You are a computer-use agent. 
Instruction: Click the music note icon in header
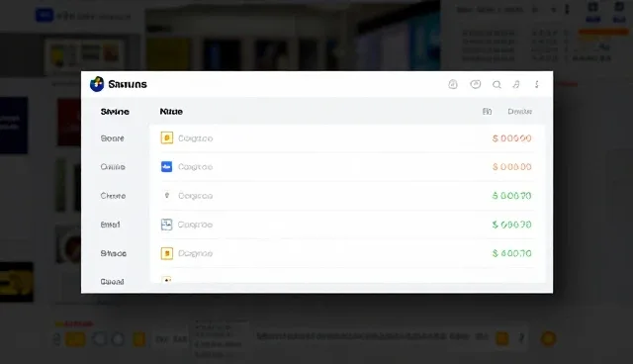(516, 84)
